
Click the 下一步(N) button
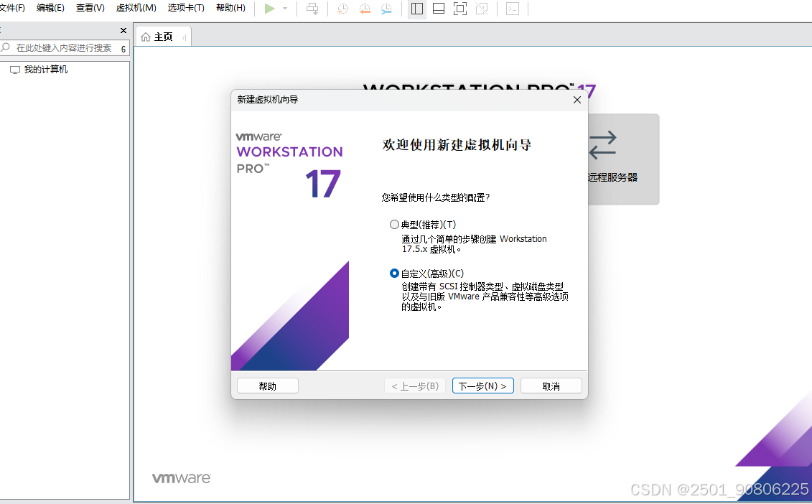[x=482, y=386]
